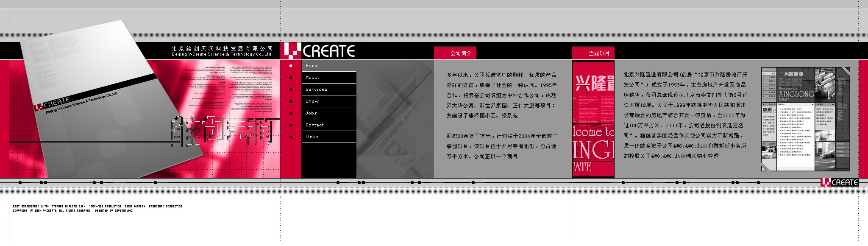The image size is (868, 246).
Task: Click the bullet dot beside Contact
Action: click(290, 125)
